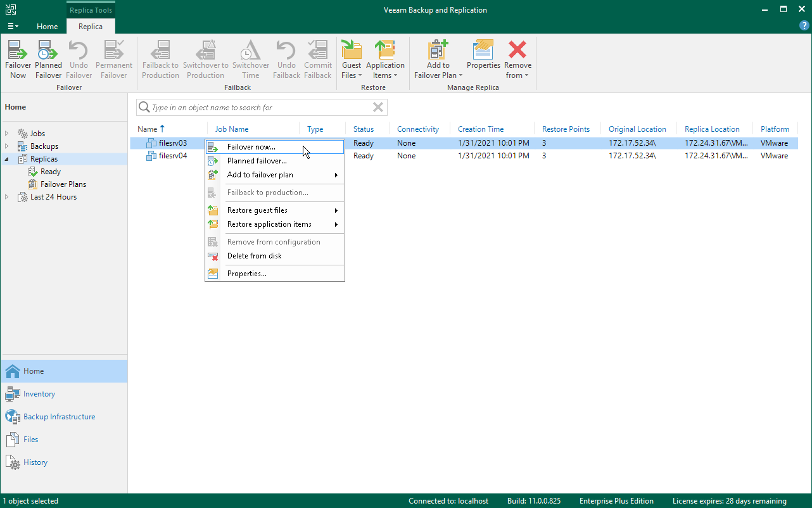Click the help question mark icon

click(804, 25)
